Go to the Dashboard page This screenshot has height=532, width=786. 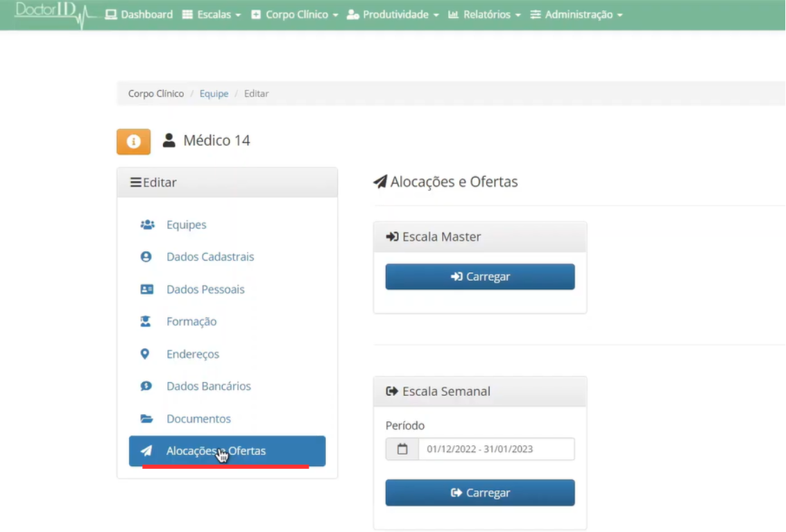pos(139,15)
